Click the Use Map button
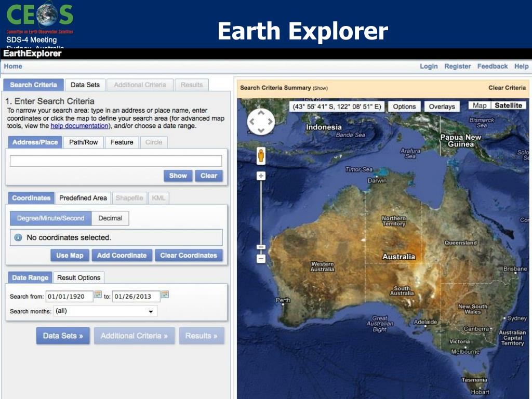This screenshot has height=399, width=532. tap(70, 256)
